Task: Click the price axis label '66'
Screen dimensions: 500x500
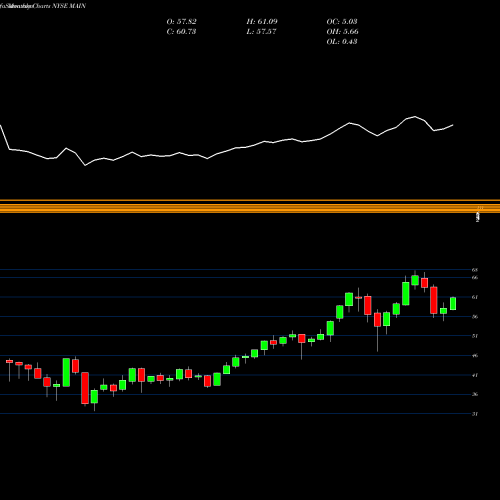Action: pos(475,277)
